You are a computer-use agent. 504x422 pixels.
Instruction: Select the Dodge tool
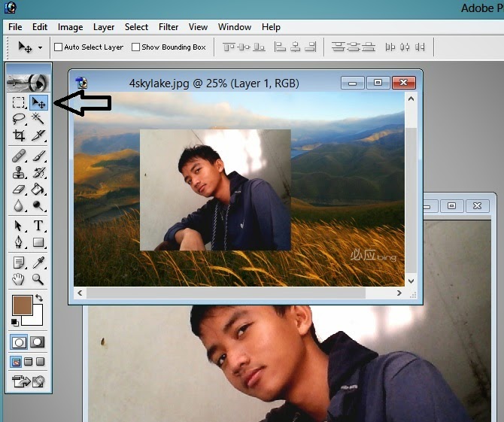click(x=38, y=205)
